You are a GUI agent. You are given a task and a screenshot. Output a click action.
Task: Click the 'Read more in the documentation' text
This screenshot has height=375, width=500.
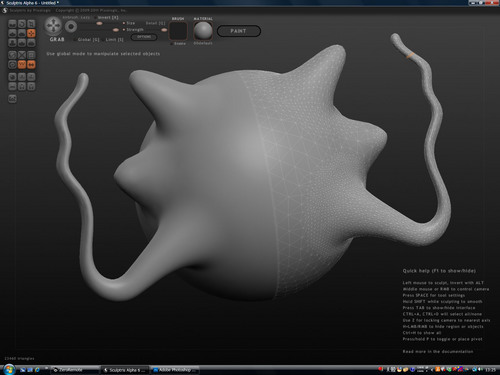[438, 351]
